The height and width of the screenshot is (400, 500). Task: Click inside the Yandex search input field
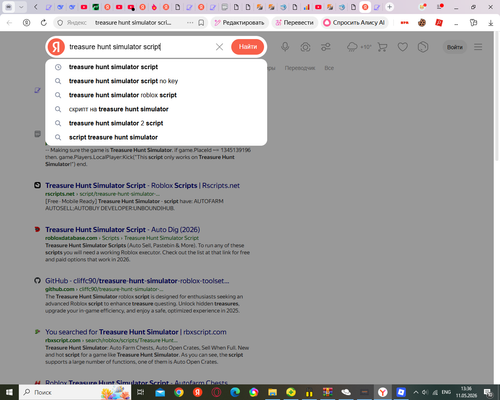[140, 47]
